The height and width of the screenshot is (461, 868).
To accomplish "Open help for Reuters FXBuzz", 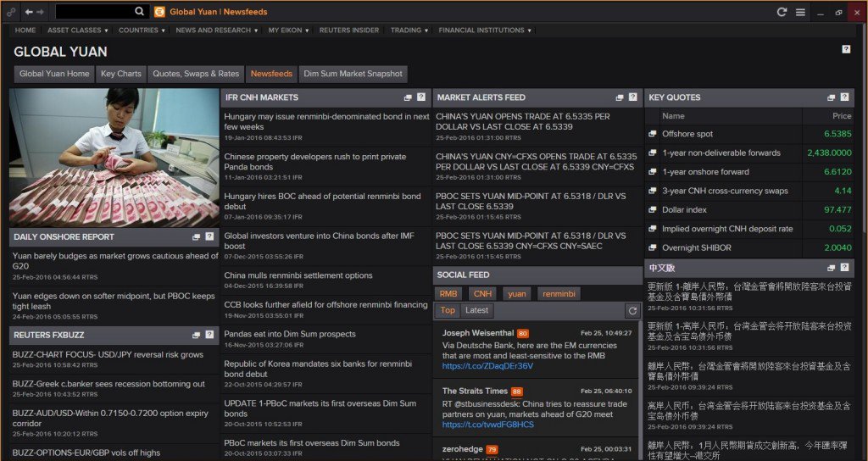I will click(x=209, y=334).
